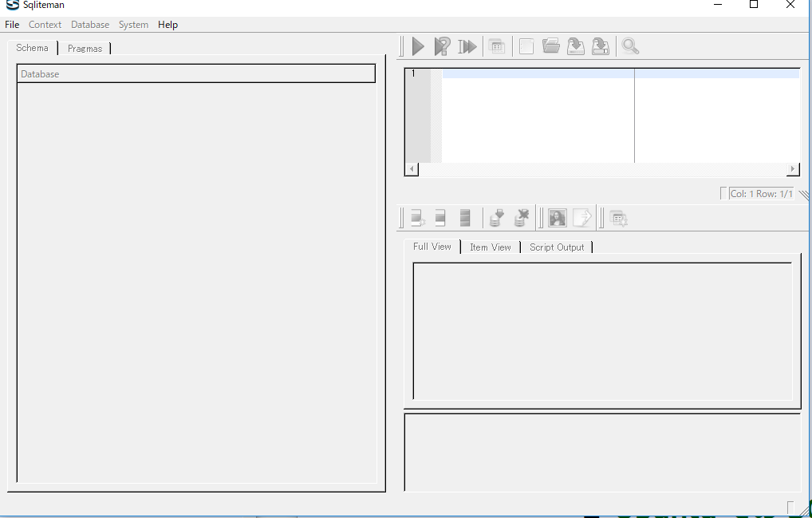Image resolution: width=812 pixels, height=518 pixels.
Task: Rollback changes using database X icon
Action: click(522, 217)
